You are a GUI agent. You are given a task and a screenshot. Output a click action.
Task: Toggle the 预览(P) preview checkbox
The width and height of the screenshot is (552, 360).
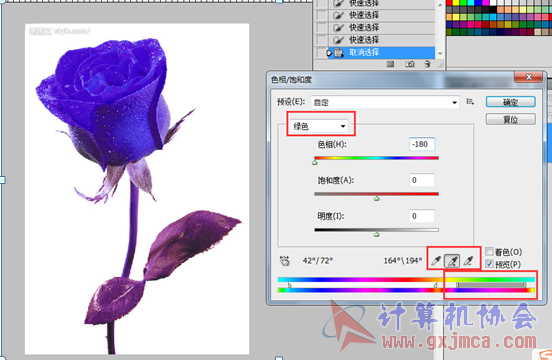click(x=489, y=264)
